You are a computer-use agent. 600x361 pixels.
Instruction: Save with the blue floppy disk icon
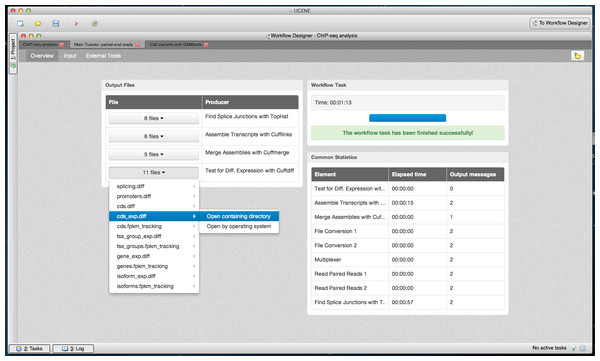coord(55,24)
